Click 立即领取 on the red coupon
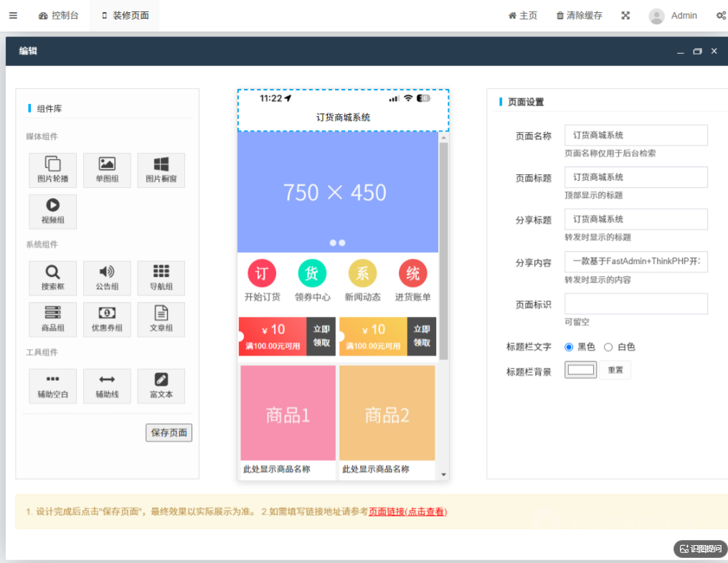 click(321, 336)
